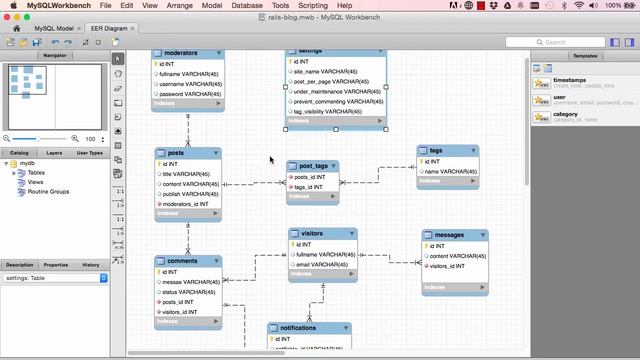
Task: Click the open model folder icon
Action: pos(23,42)
